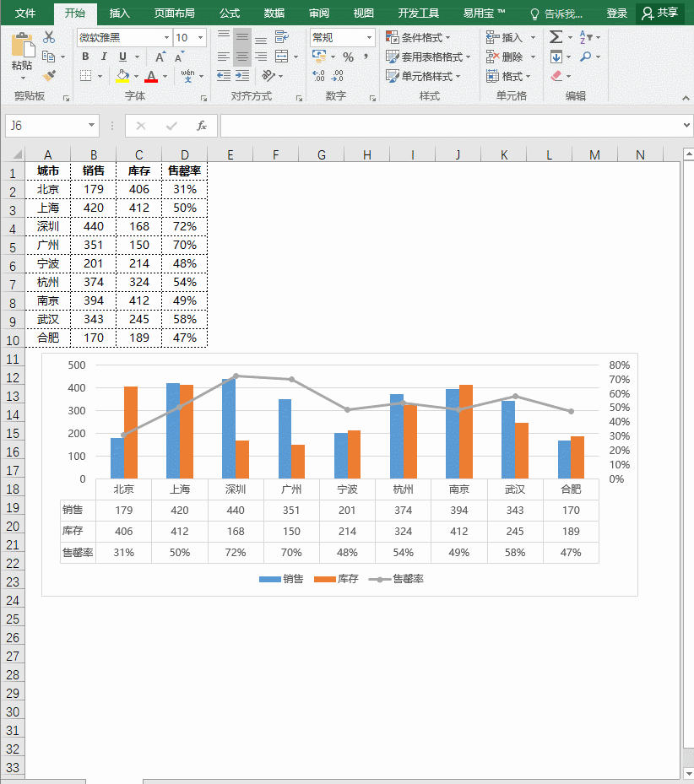694x784 pixels.
Task: Toggle middle vertical align
Action: point(242,37)
